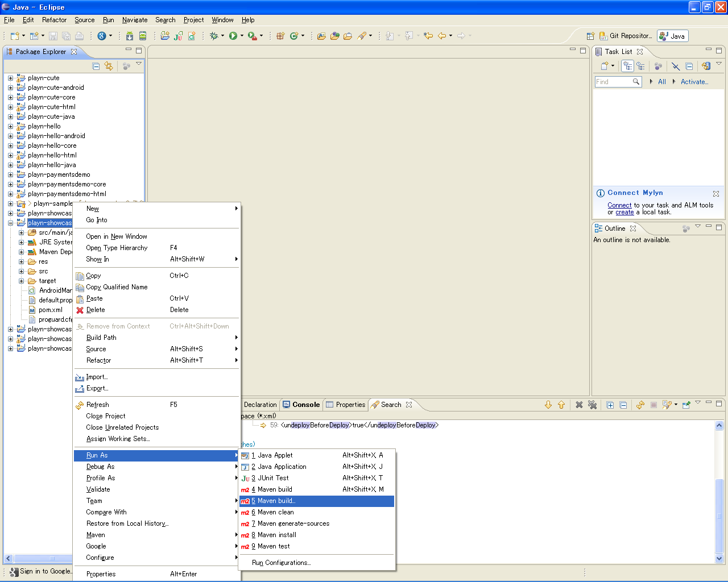
Task: Select pom.xml file in Package Explorer
Action: tap(51, 310)
